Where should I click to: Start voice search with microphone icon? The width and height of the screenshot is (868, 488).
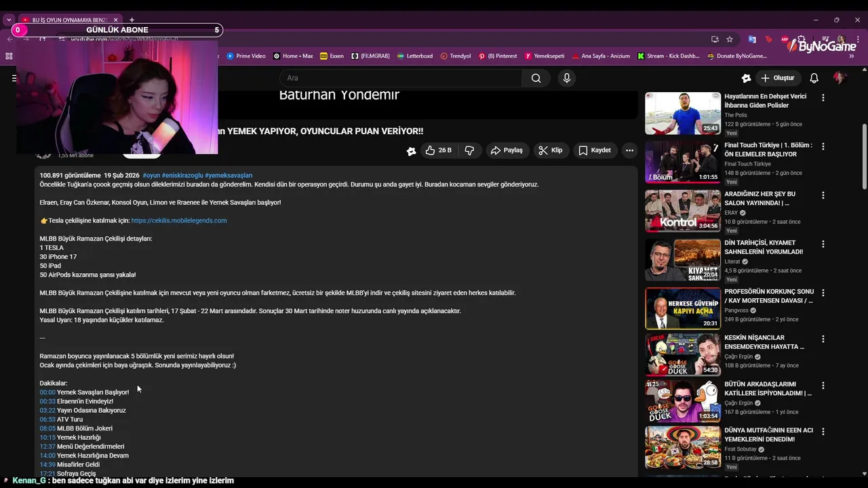567,78
